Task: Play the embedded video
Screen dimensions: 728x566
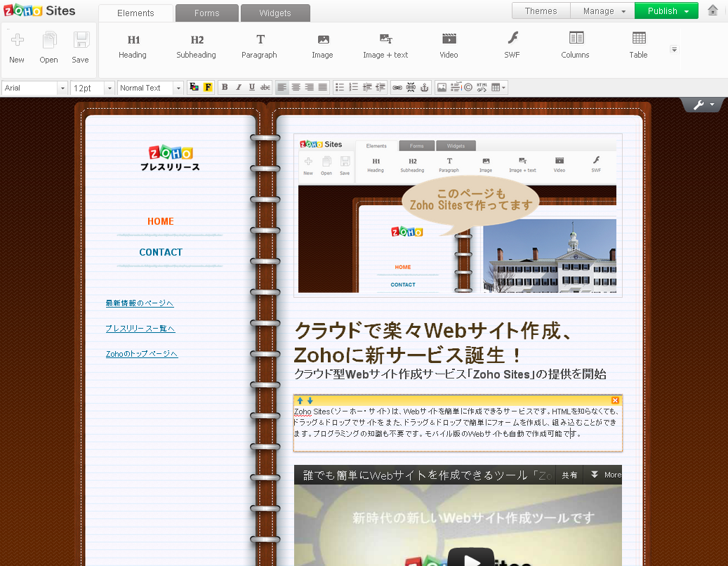Action: click(471, 558)
